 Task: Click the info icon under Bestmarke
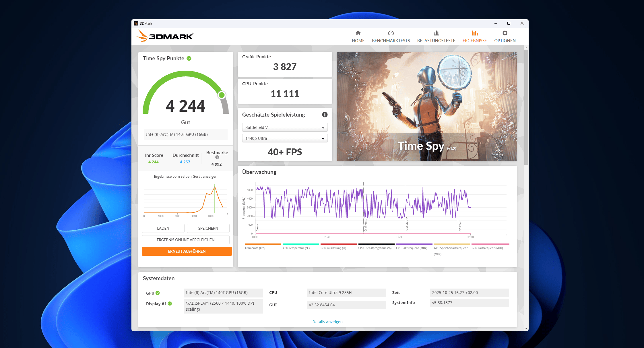click(217, 157)
